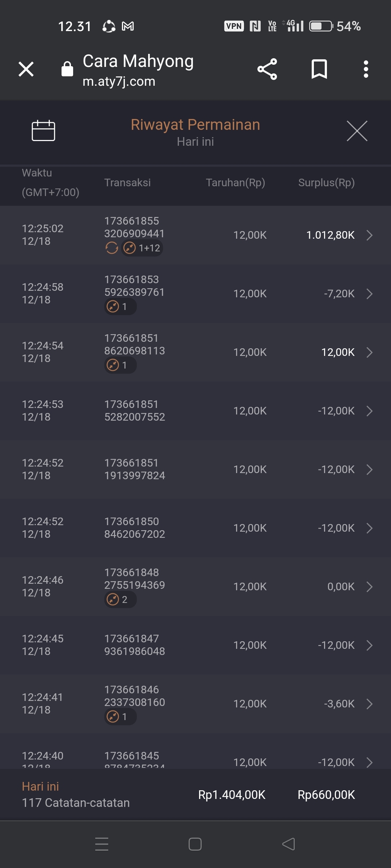Viewport: 391px width, 868px height.
Task: Open the calendar date picker icon
Action: click(43, 130)
